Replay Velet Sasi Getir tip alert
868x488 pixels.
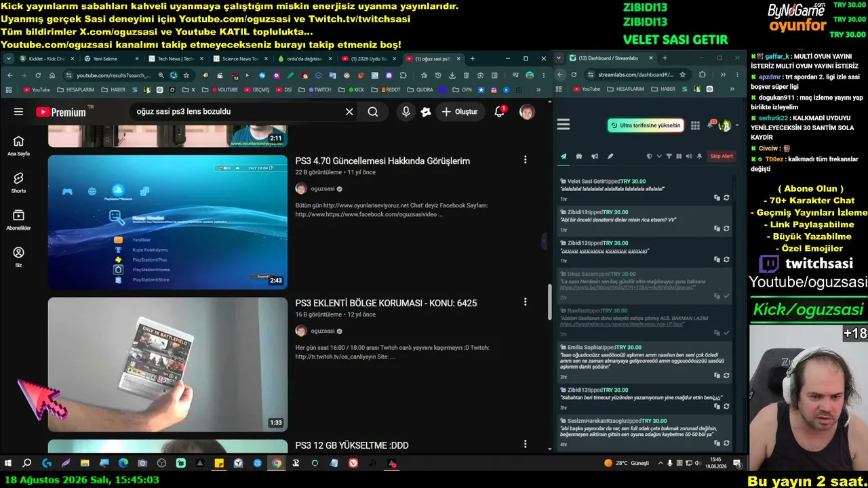(726, 198)
